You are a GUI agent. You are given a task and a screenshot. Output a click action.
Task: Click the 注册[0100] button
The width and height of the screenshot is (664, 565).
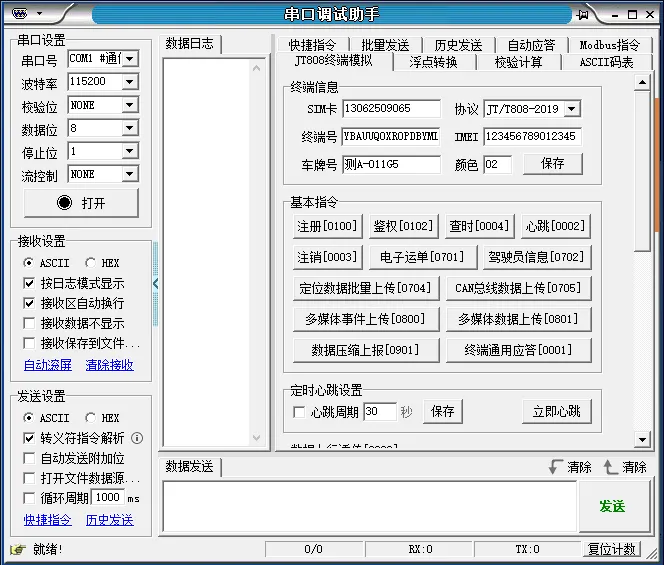click(x=326, y=226)
